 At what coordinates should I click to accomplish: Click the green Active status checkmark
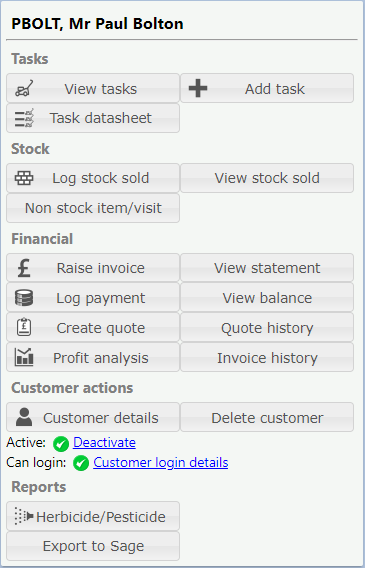point(61,443)
